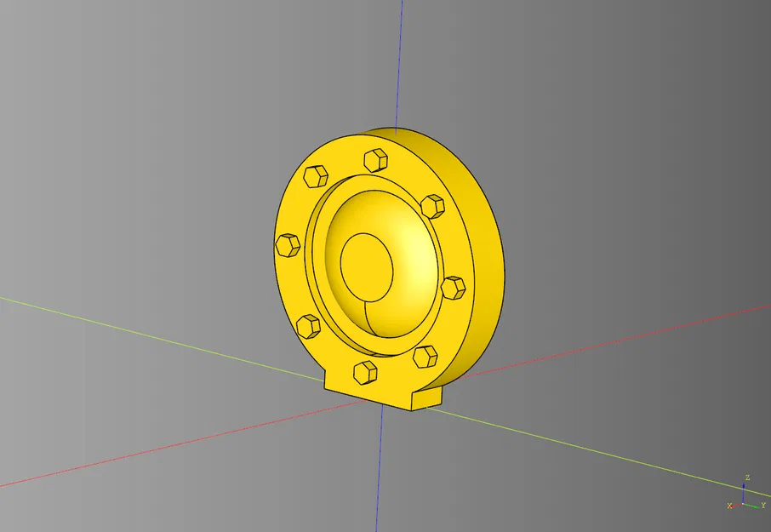Click the Z label on the axis gizmo

coord(747,478)
